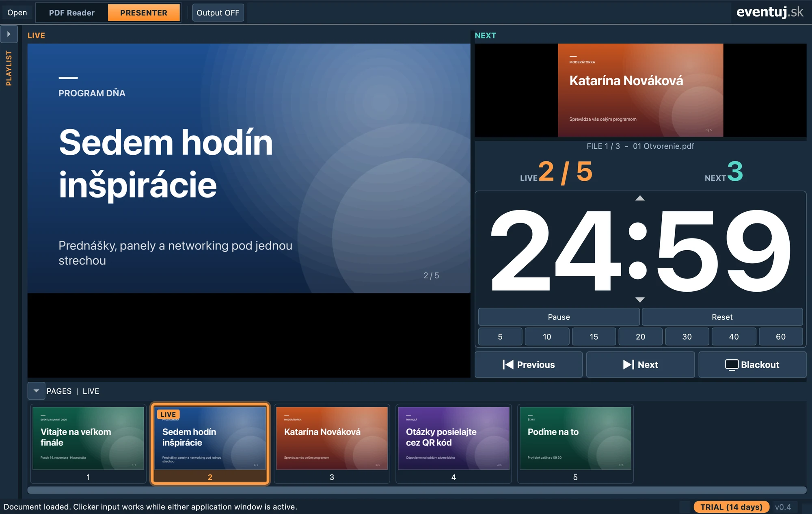Viewport: 812px width, 514px height.
Task: Click the PAGES | LIVE label
Action: 73,391
